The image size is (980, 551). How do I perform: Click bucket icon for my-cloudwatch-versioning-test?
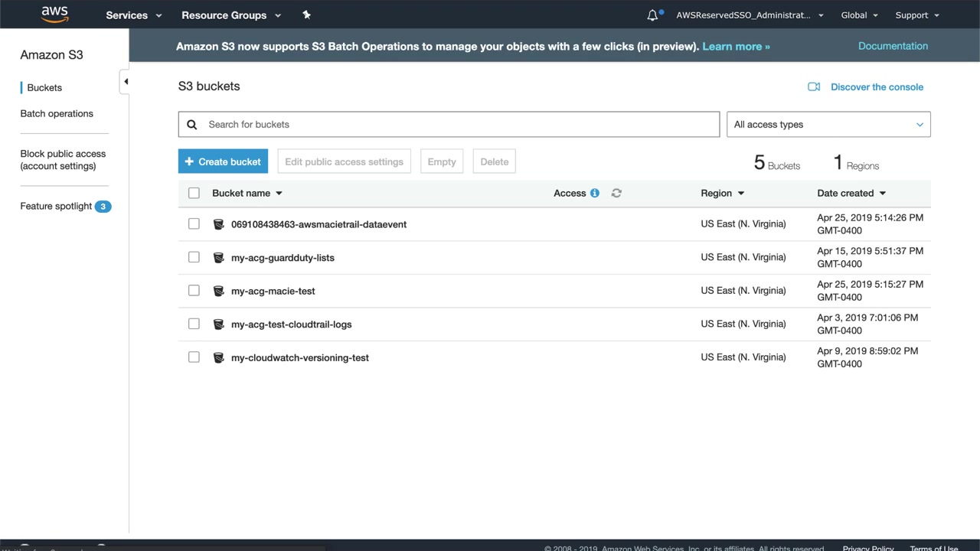[x=218, y=357]
